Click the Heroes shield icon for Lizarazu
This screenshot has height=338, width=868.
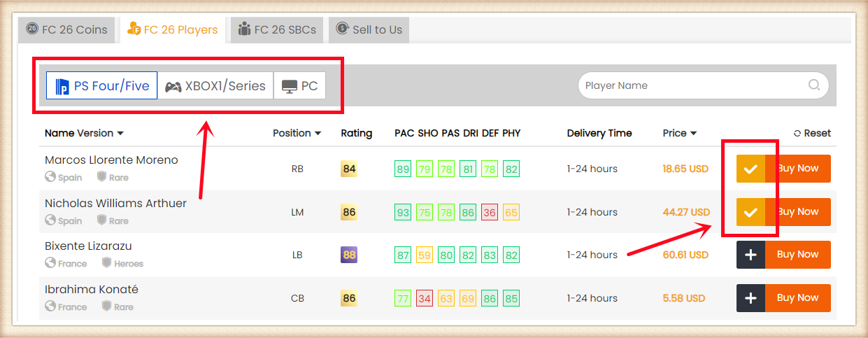point(107,263)
